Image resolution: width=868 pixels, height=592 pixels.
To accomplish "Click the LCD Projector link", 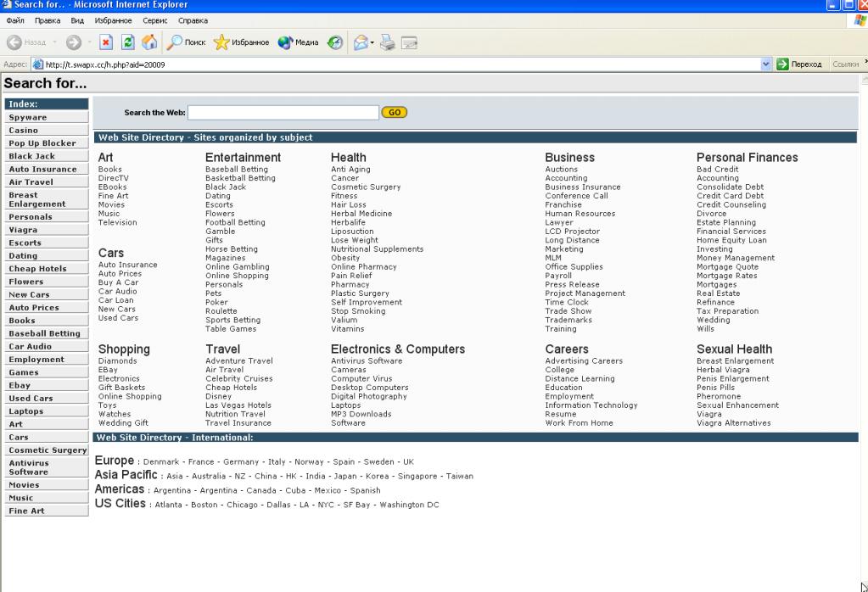I will tap(573, 232).
